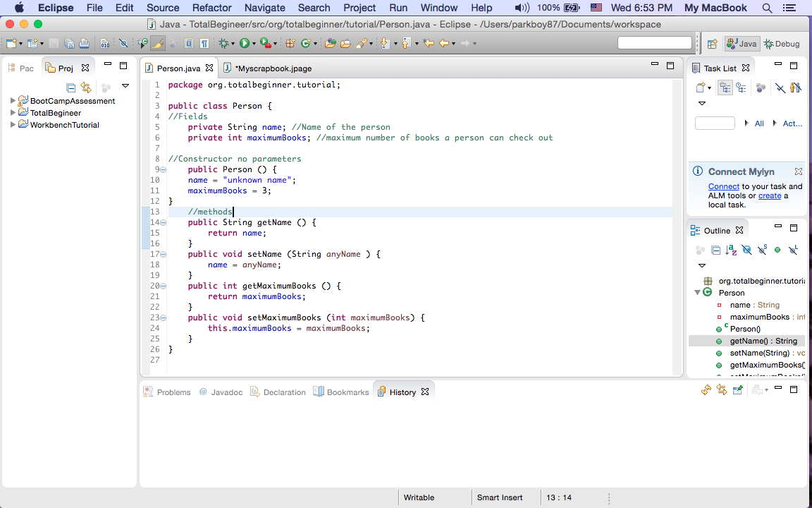Click New Task icon in Task List
812x508 pixels.
point(701,88)
